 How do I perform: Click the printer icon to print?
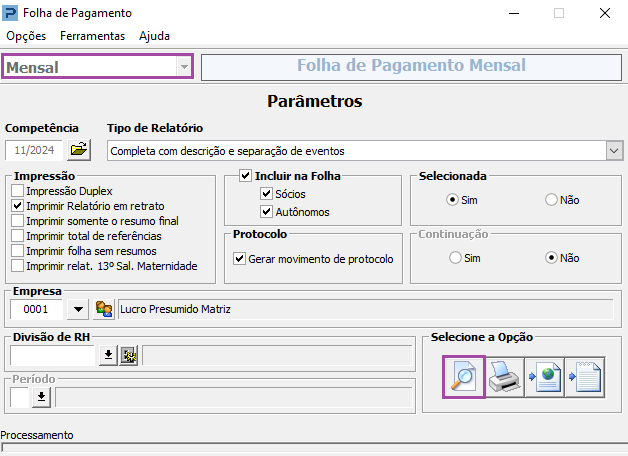point(505,377)
